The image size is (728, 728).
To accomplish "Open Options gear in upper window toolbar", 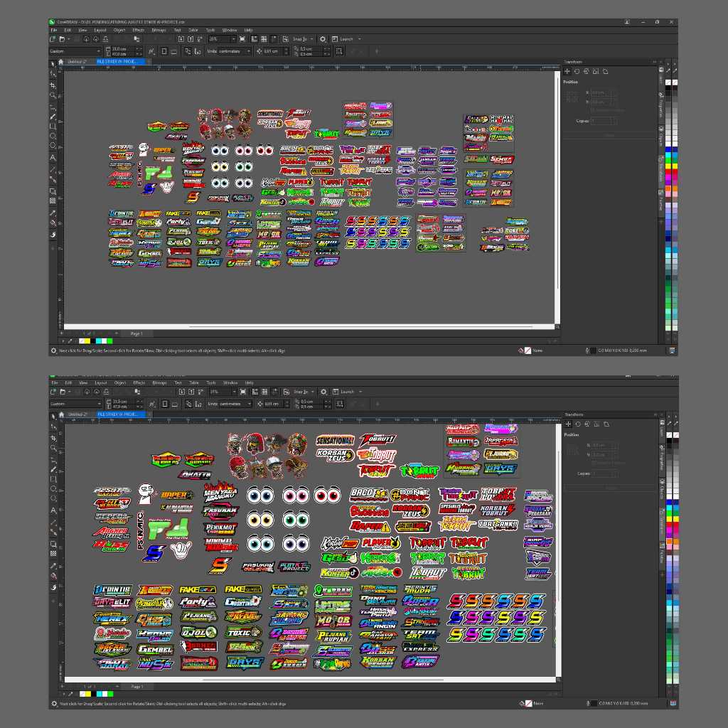I will coord(323,39).
